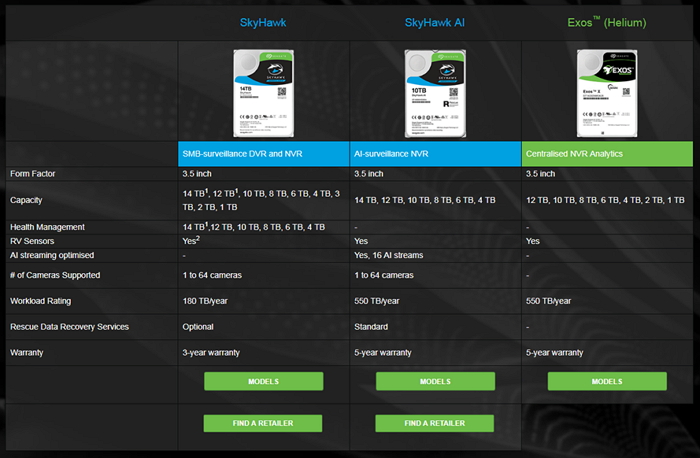Click MODELS button under Exos column

[x=607, y=381]
